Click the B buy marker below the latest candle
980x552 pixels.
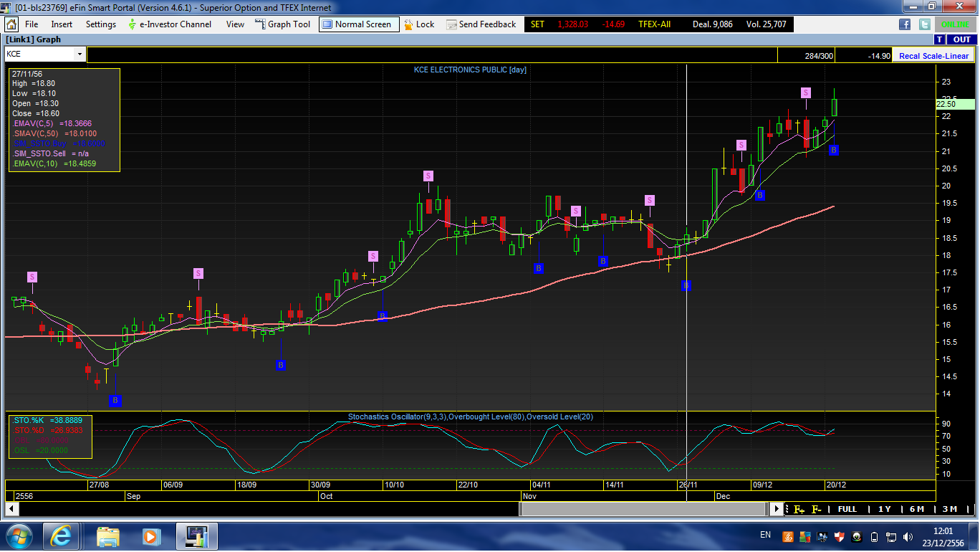[x=834, y=150]
